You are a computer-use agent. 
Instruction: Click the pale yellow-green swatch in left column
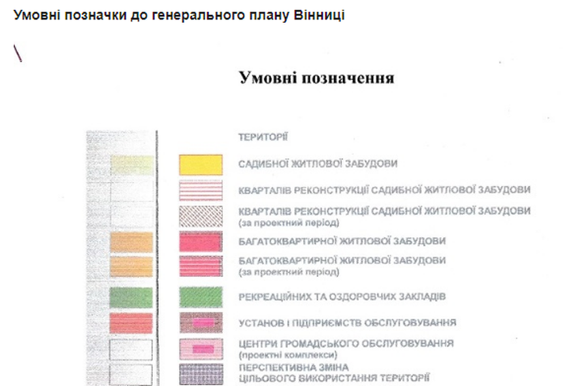132,165
